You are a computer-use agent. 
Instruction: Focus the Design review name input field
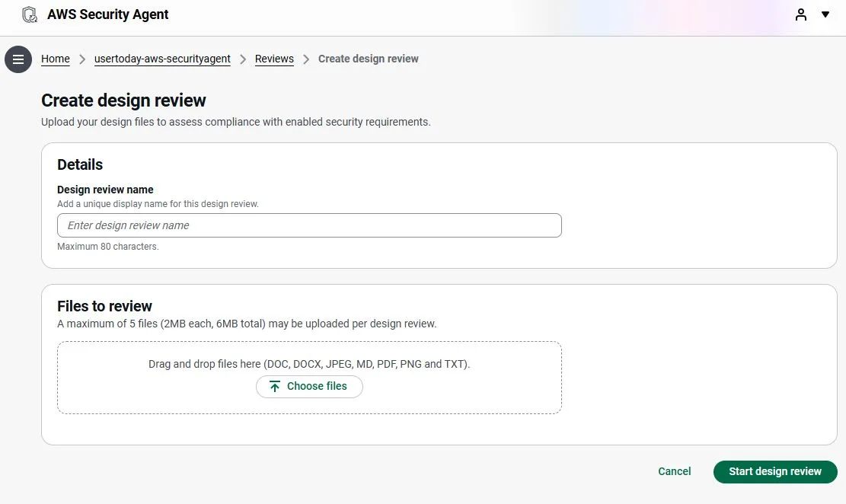tap(309, 225)
